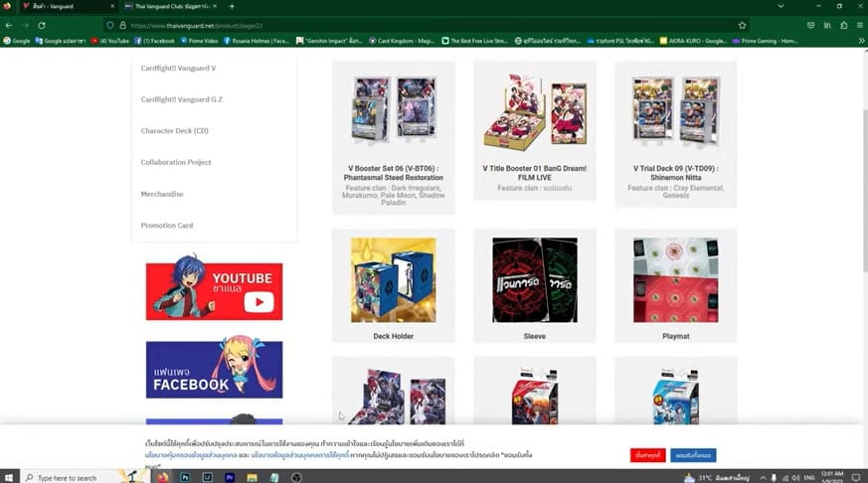The image size is (868, 483).
Task: Switch to the first Vanguard tab
Action: (x=69, y=6)
